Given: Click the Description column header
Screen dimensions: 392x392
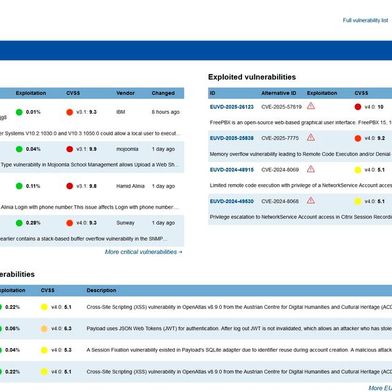Looking at the screenshot, I should point(101,290).
